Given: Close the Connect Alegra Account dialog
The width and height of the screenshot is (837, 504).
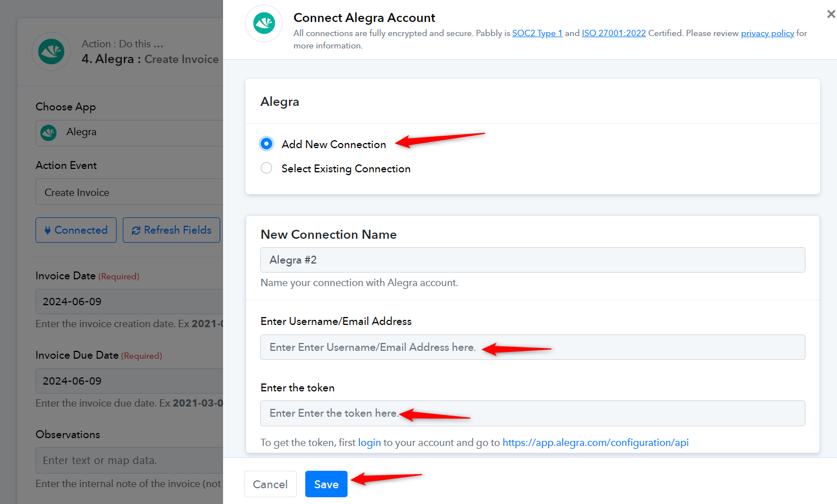Looking at the screenshot, I should tap(831, 14).
